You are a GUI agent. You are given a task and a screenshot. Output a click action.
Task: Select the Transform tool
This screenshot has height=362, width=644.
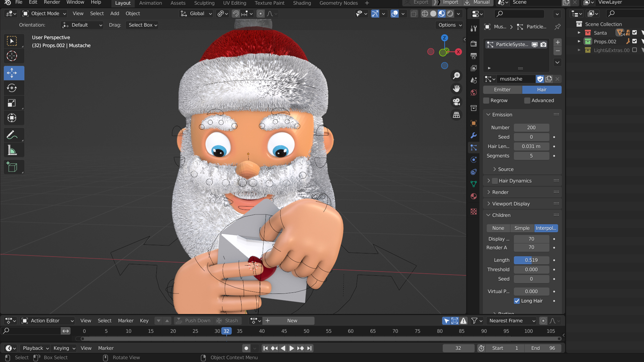tap(12, 118)
